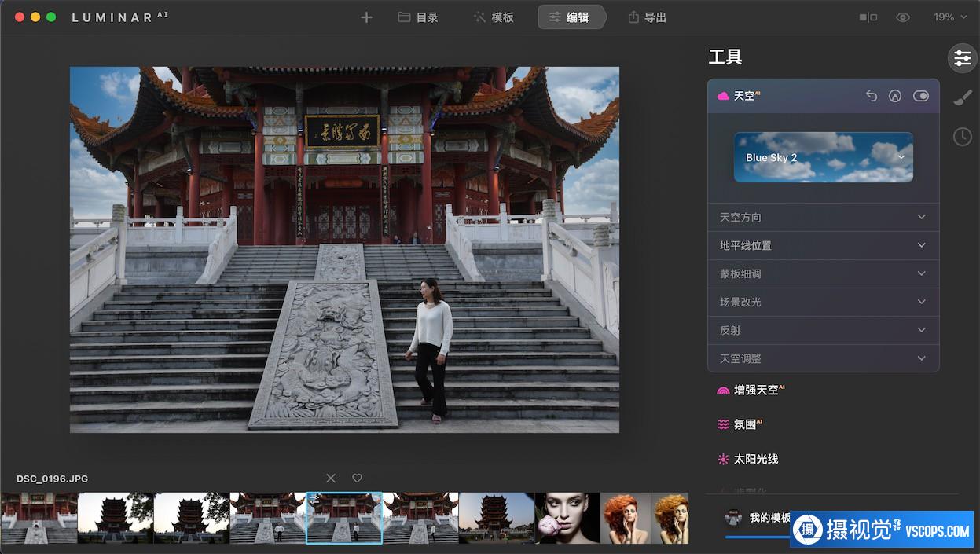Viewport: 980px width, 554px height.
Task: Click the plus icon to add photos
Action: [366, 17]
